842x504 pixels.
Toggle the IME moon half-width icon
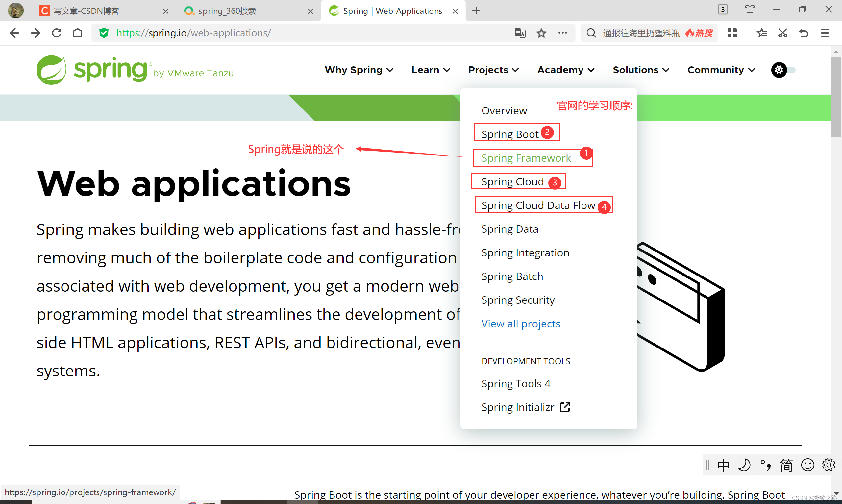click(x=745, y=465)
